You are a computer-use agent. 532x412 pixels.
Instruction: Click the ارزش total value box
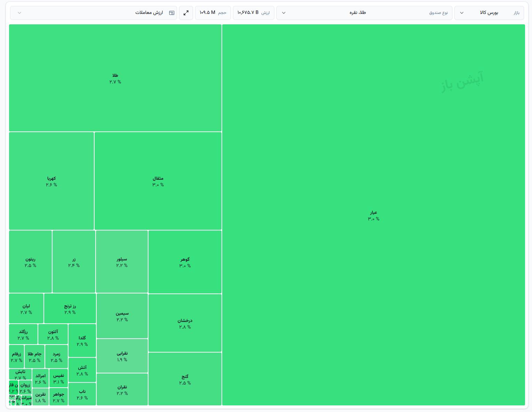[253, 13]
